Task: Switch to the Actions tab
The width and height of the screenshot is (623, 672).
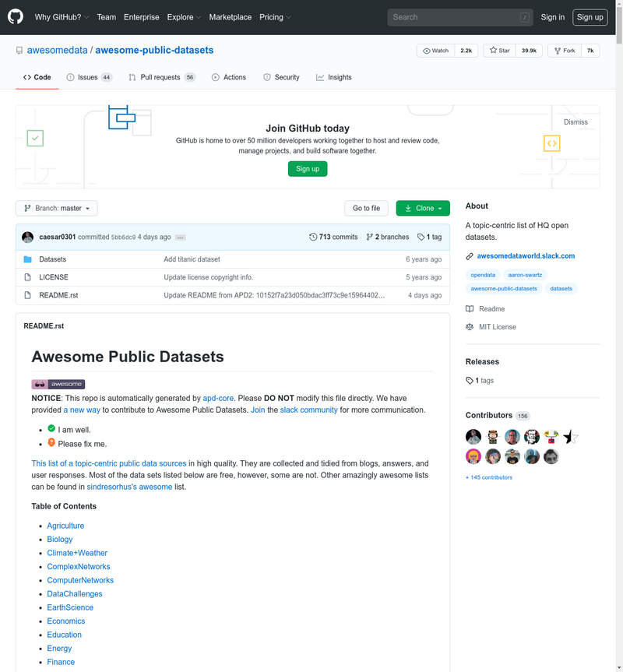Action: click(x=229, y=77)
